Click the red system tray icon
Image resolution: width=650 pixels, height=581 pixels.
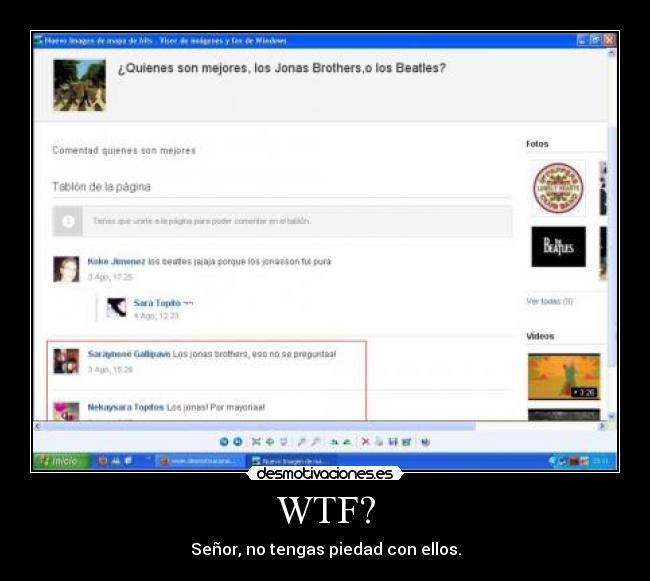(x=574, y=461)
